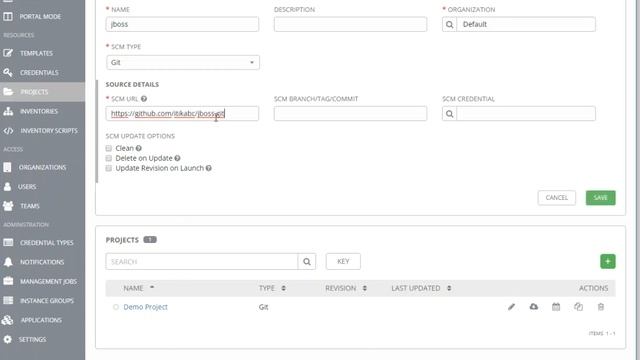Click the Users person icon
The height and width of the screenshot is (360, 640).
7,187
